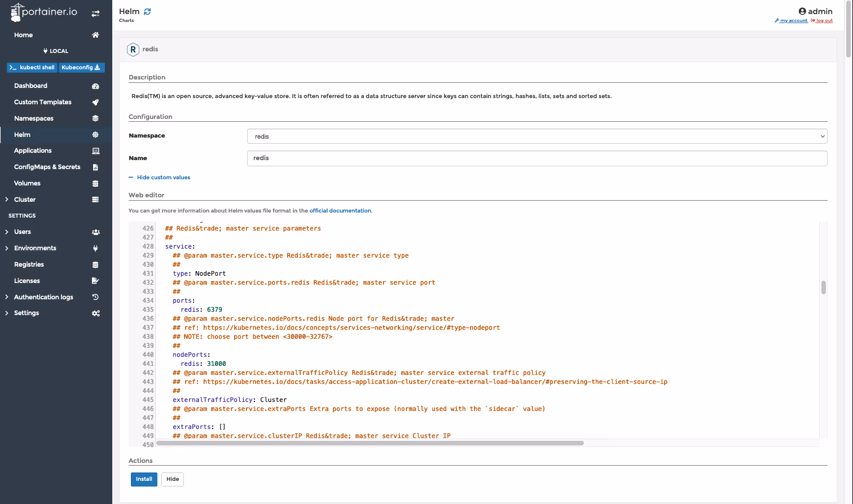
Task: Click the Registries database icon
Action: (x=95, y=264)
